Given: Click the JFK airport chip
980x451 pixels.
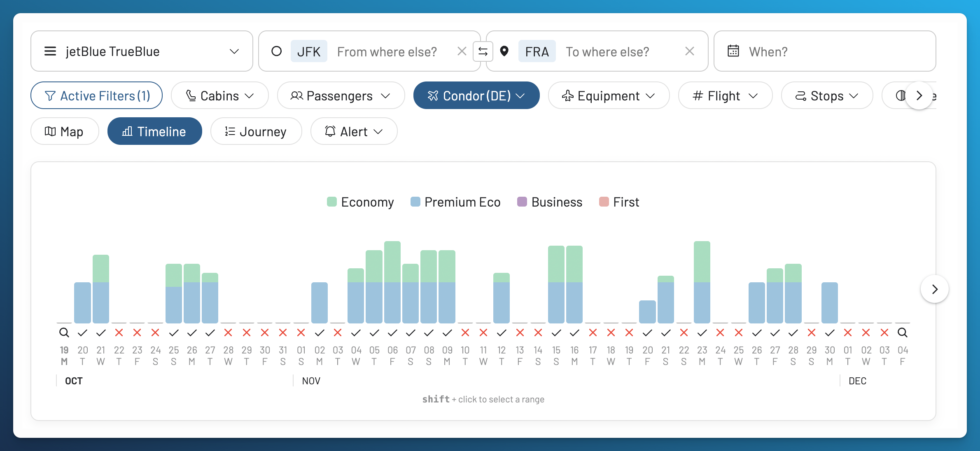Looking at the screenshot, I should click(x=309, y=51).
